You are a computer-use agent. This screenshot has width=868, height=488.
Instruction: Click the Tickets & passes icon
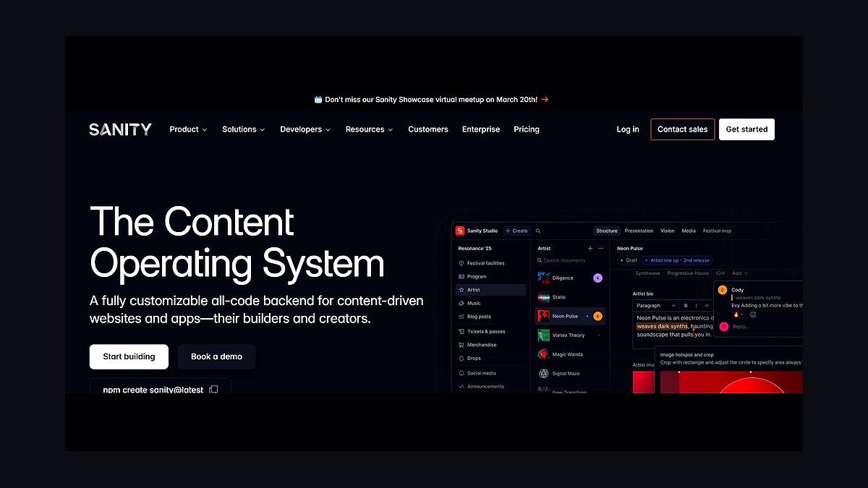pos(461,331)
